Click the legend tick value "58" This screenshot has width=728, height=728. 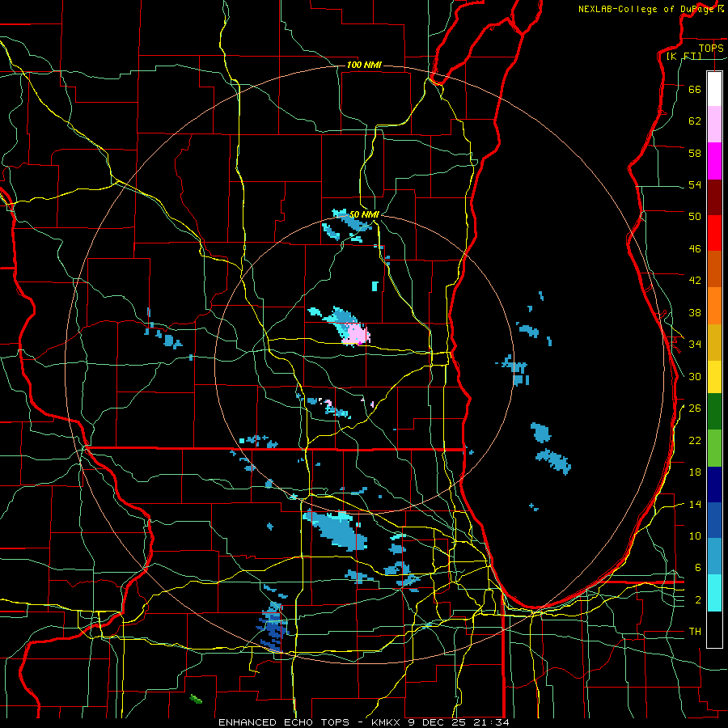coord(695,153)
